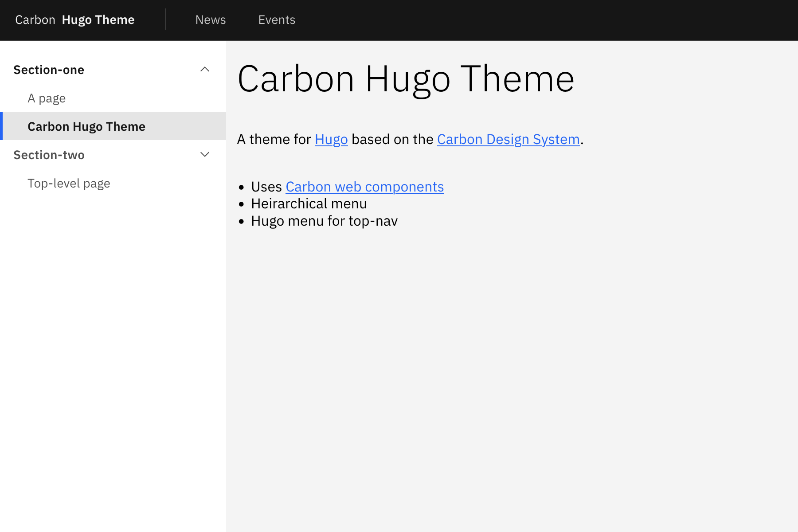Image resolution: width=798 pixels, height=532 pixels.
Task: Click the Carbon Hugo Theme page heading
Action: 406,79
